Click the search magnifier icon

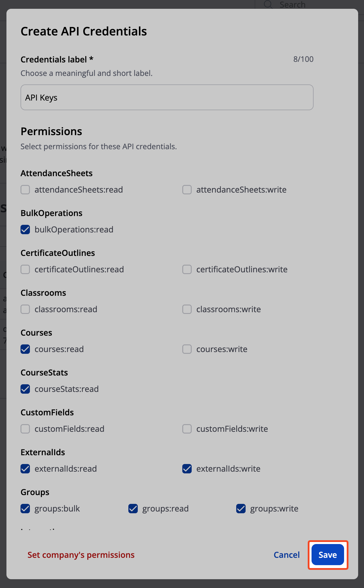[268, 4]
